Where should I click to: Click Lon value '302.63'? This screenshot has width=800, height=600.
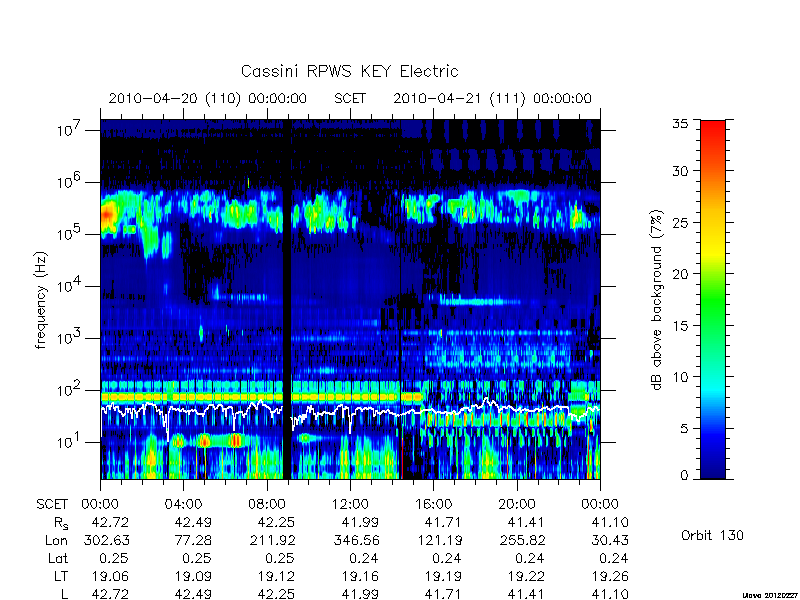click(x=105, y=540)
